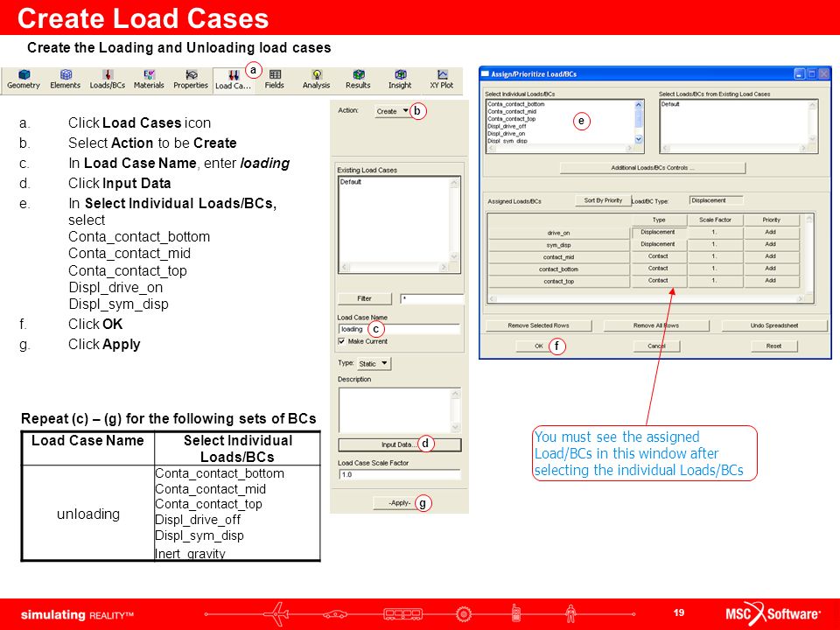Click the sym_disp row in assigned table
The image size is (840, 630).
point(559,245)
